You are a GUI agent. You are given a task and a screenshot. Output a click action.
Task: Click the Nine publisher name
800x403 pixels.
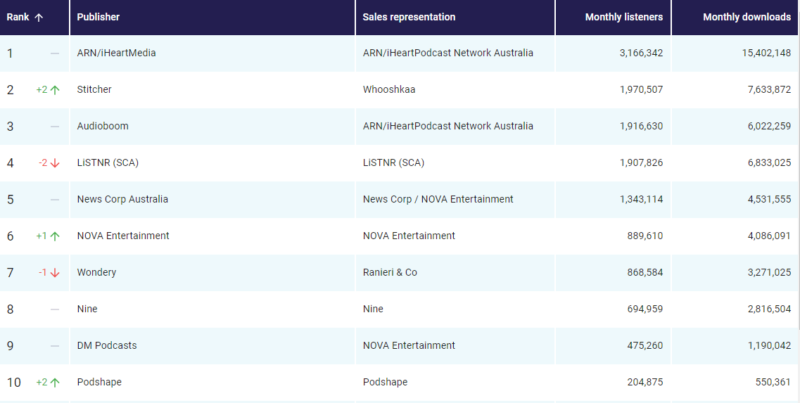(87, 309)
